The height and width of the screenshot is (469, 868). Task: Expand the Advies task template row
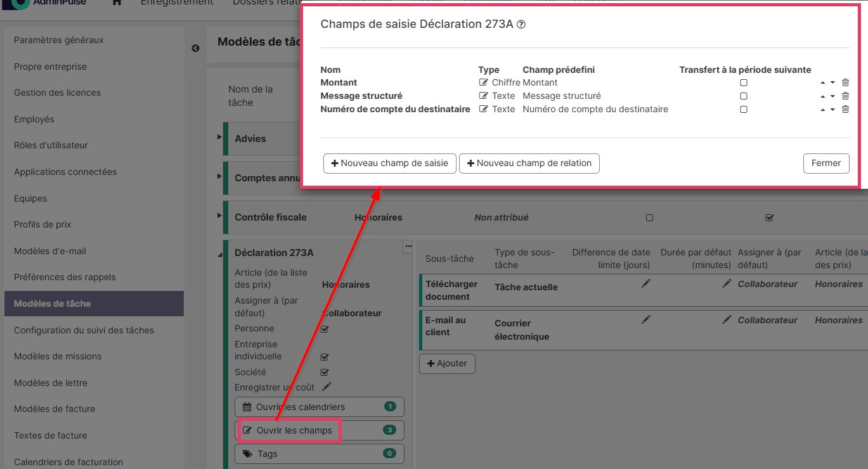point(220,138)
